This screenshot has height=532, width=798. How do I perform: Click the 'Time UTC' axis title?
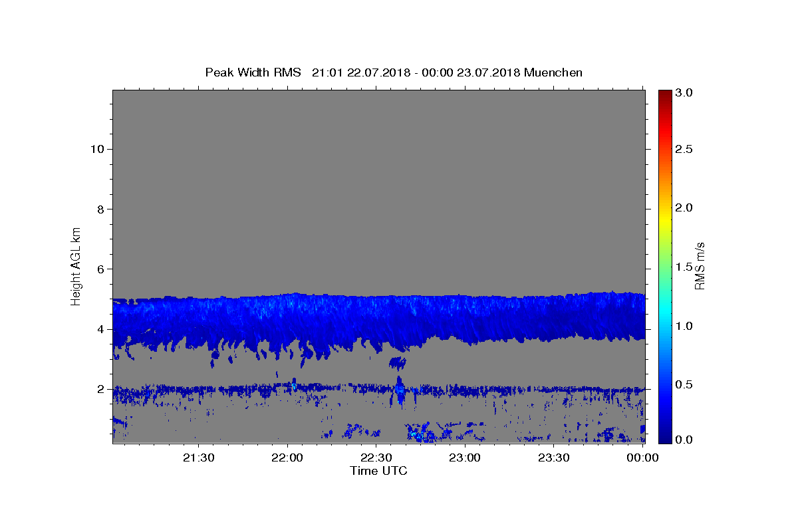click(378, 471)
